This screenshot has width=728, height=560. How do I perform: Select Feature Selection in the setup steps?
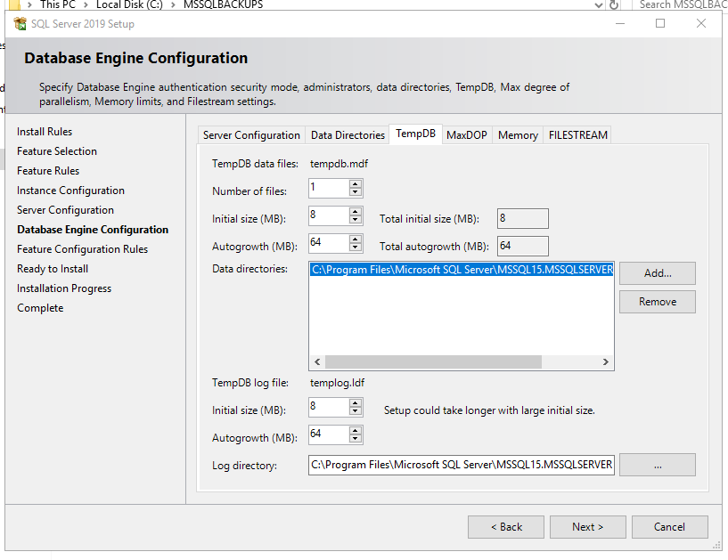(57, 151)
